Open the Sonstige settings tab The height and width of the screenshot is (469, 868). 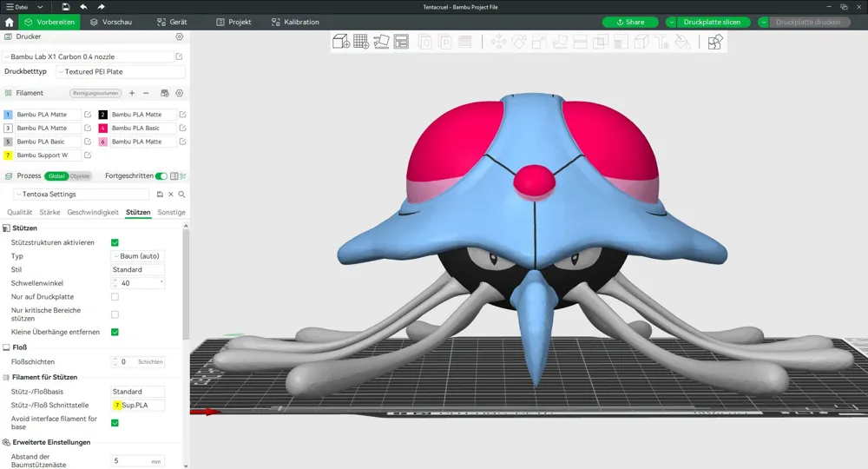[171, 212]
